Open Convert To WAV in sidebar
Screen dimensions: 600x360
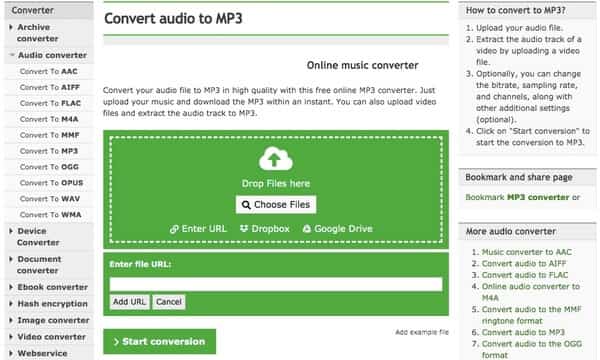(x=50, y=199)
